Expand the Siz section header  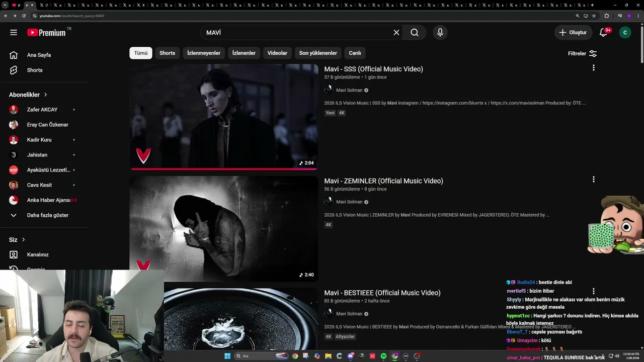pyautogui.click(x=17, y=240)
